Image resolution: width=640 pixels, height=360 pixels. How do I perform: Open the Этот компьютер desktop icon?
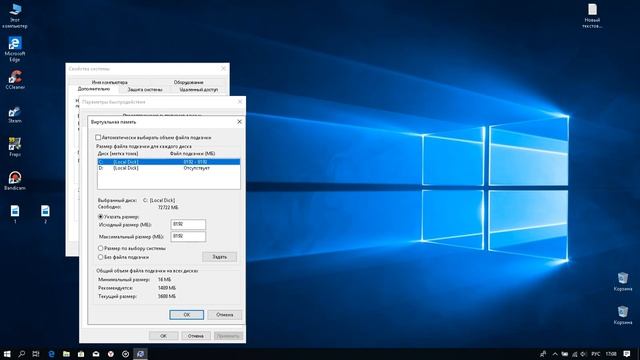tap(15, 16)
